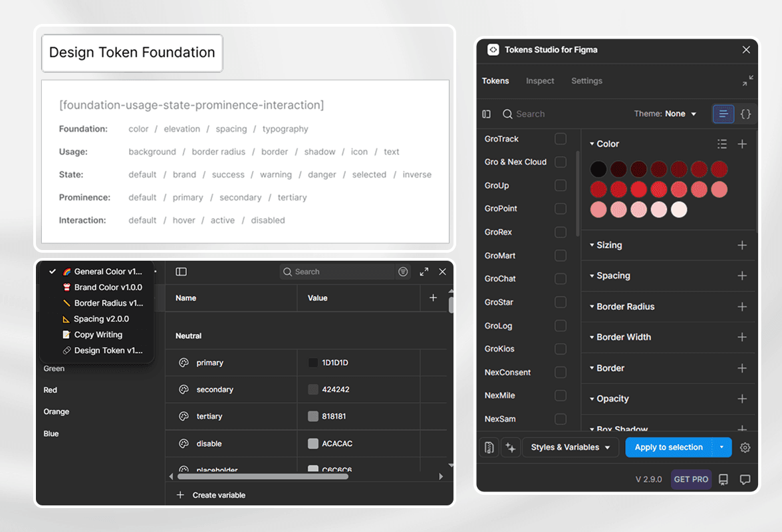Click Apply to selection button
This screenshot has height=532, width=782.
point(669,448)
